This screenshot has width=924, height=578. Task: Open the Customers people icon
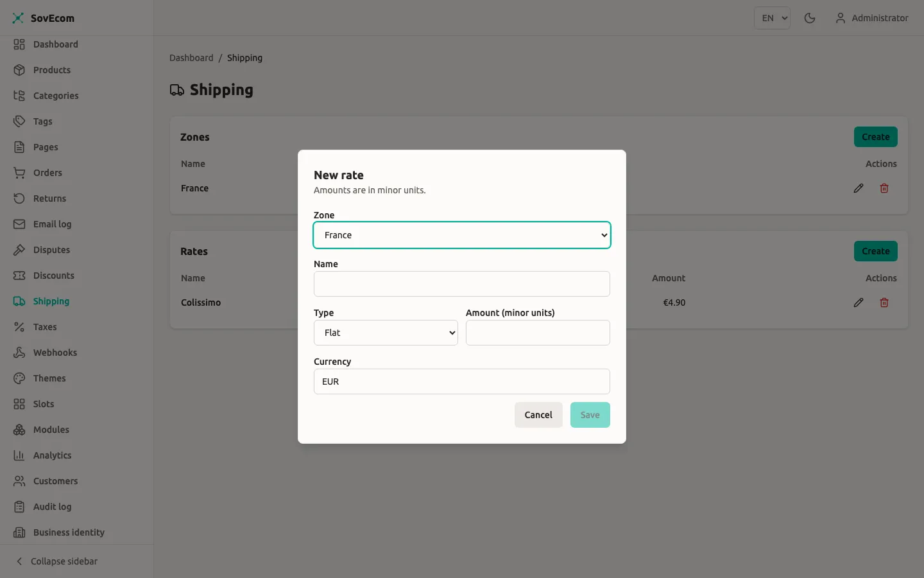[x=19, y=481]
